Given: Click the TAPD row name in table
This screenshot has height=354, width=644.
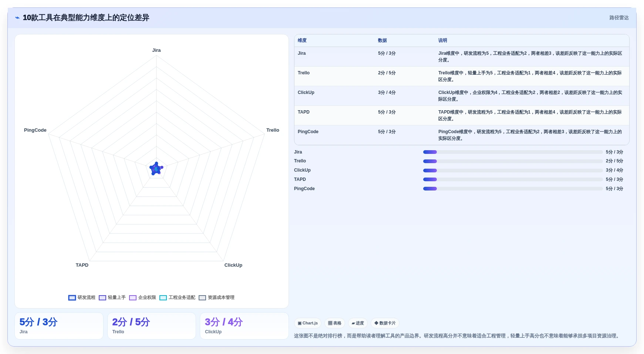Looking at the screenshot, I should pyautogui.click(x=304, y=112).
